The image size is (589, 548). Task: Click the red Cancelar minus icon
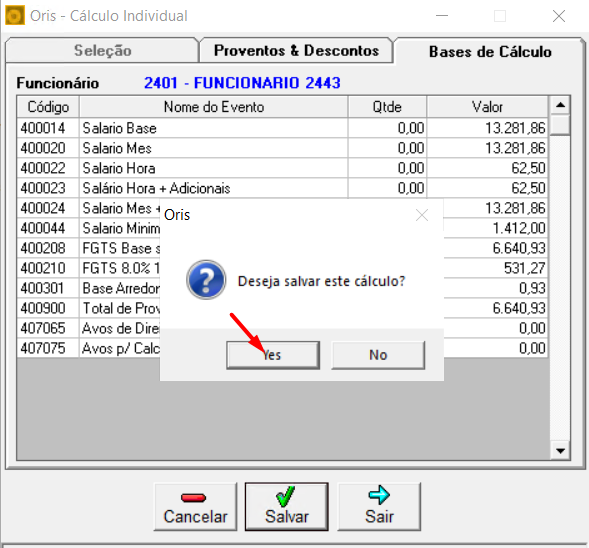pos(193,498)
